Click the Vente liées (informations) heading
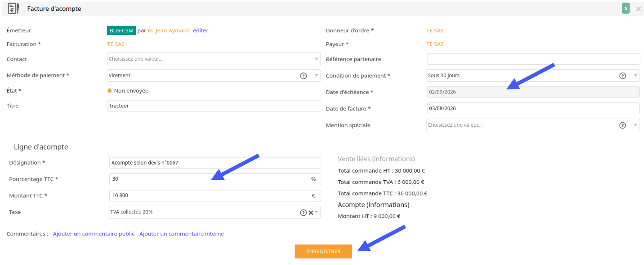This screenshot has height=265, width=644. point(376,159)
